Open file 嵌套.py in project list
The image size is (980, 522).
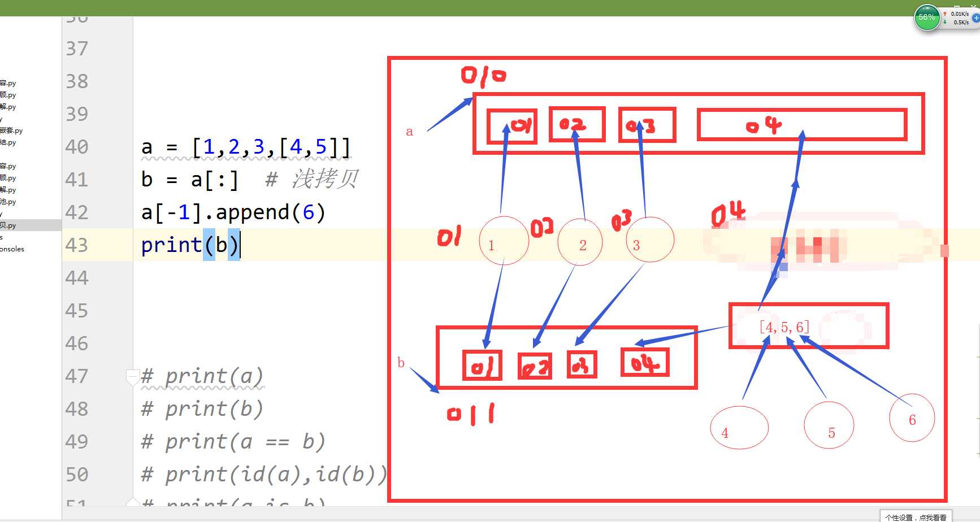(x=11, y=130)
